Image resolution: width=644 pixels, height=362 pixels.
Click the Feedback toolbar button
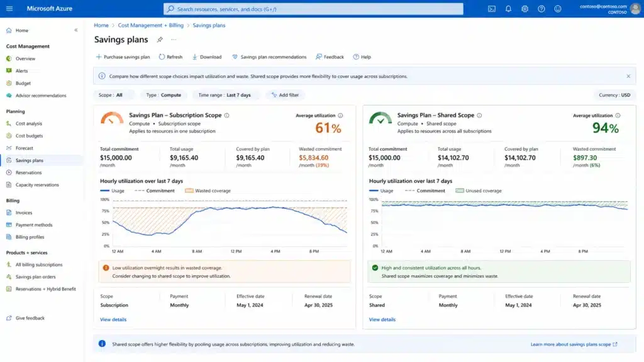coord(330,57)
